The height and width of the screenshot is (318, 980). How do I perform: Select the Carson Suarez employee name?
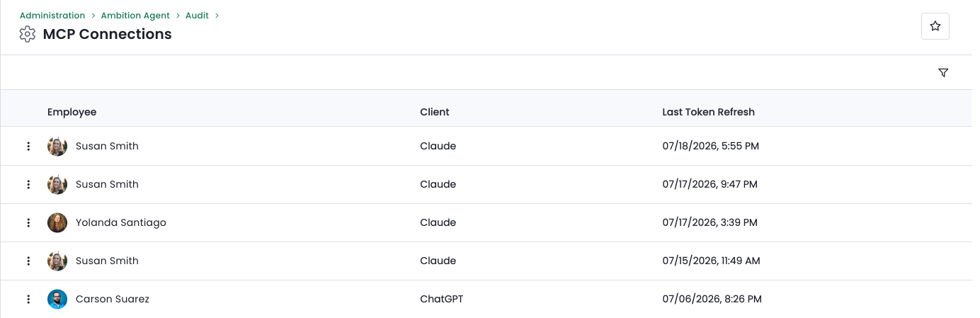click(113, 299)
